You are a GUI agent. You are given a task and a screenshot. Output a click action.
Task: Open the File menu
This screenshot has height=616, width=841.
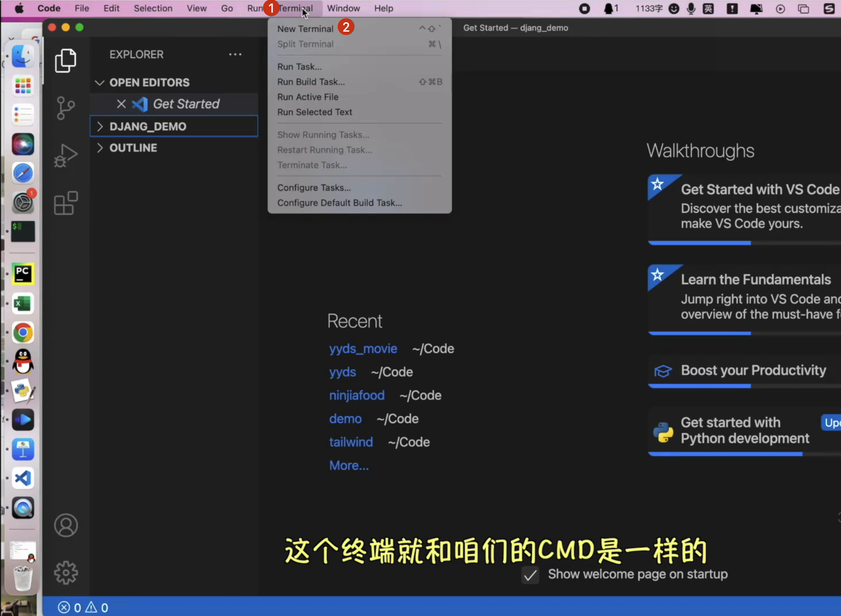click(82, 8)
